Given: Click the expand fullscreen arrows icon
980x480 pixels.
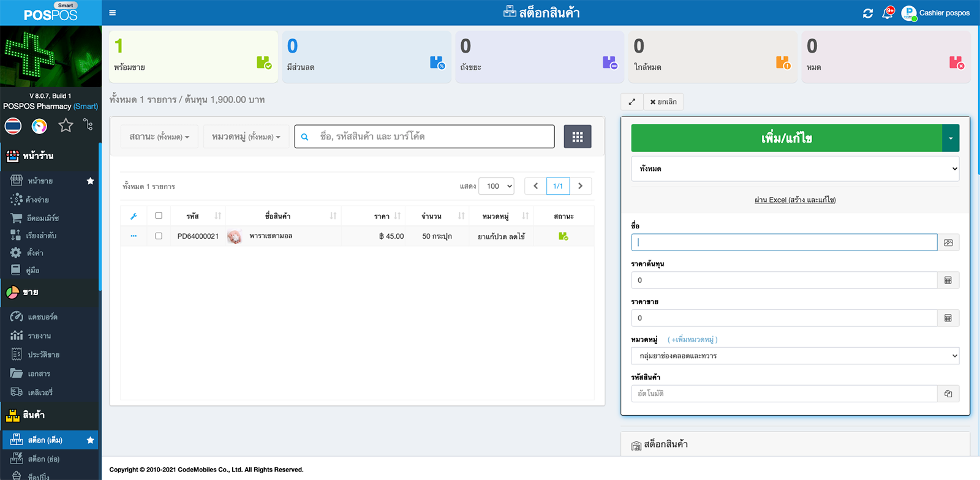Looking at the screenshot, I should pyautogui.click(x=632, y=102).
